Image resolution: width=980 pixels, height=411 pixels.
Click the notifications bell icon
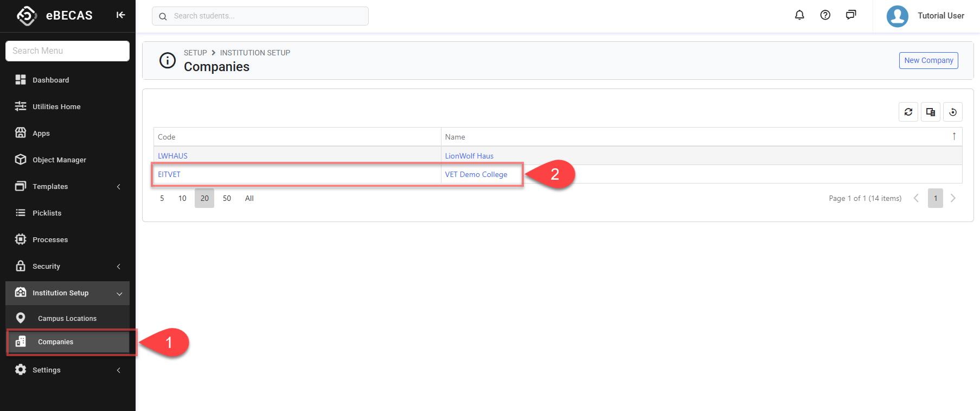click(x=799, y=15)
